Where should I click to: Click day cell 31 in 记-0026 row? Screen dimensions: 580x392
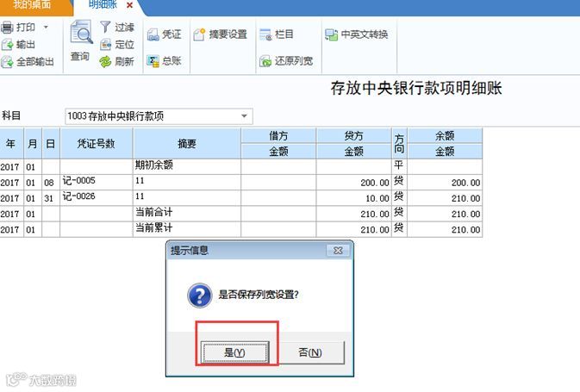[51, 198]
